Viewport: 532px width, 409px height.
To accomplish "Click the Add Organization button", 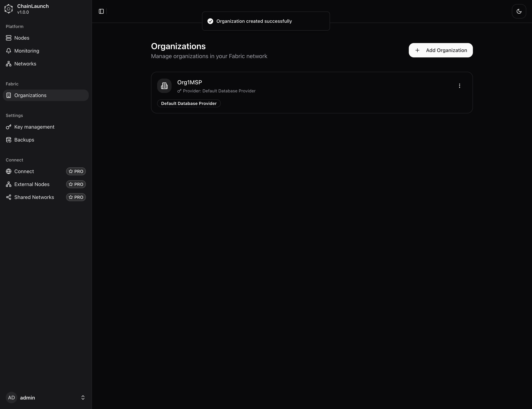I will (x=440, y=50).
